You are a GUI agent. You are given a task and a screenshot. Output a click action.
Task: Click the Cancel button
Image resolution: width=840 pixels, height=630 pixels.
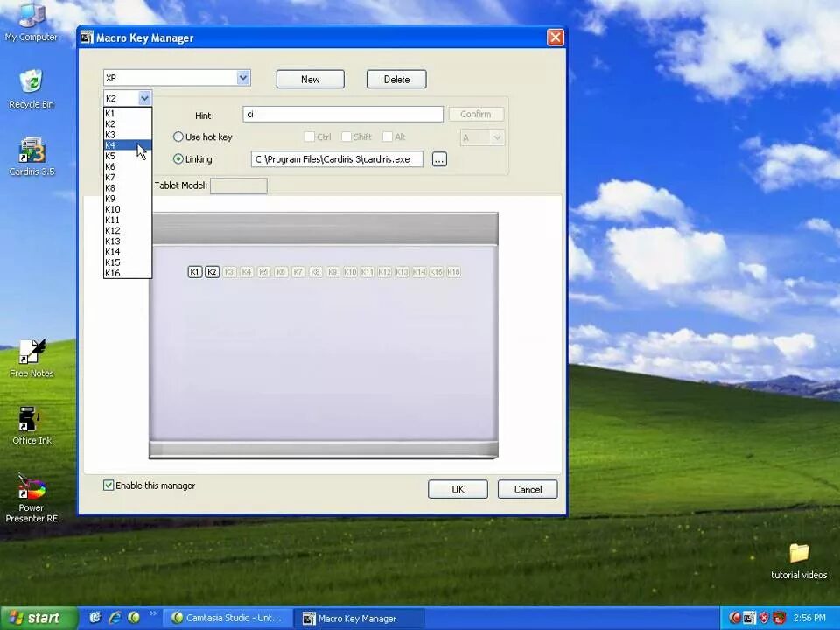click(528, 489)
